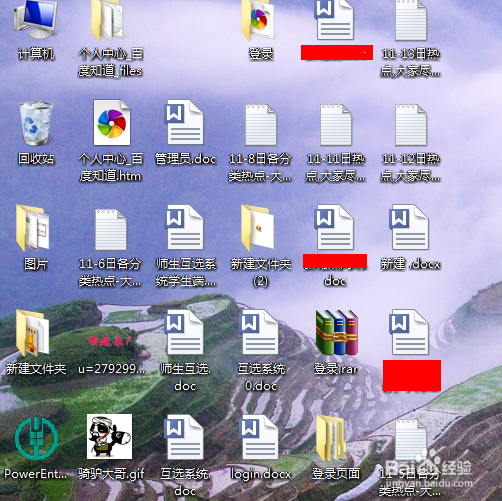Open the 新建 .docx document
The image size is (502, 501).
coord(409,227)
